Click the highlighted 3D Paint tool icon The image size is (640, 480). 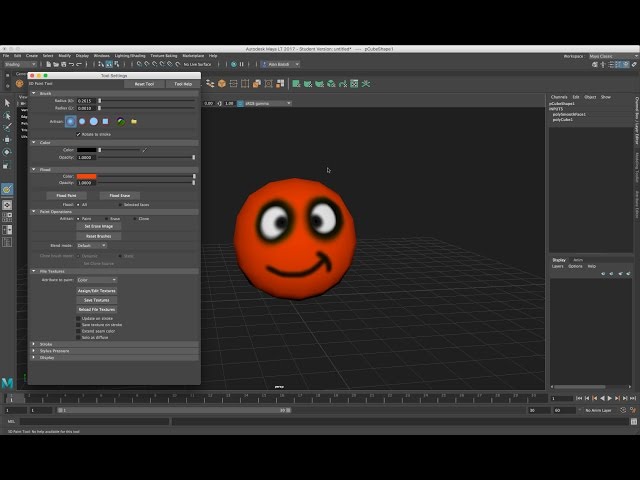[x=7, y=189]
